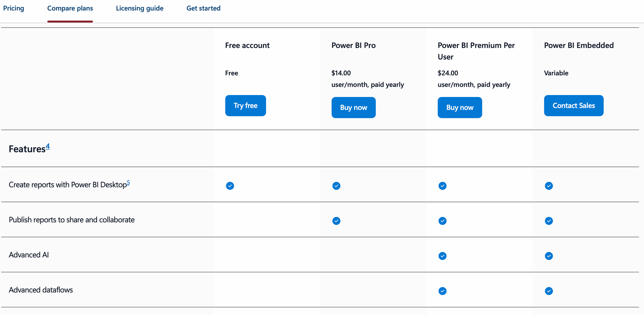Image resolution: width=644 pixels, height=315 pixels.
Task: Click Embedded checkmark for Advanced AI
Action: click(549, 256)
